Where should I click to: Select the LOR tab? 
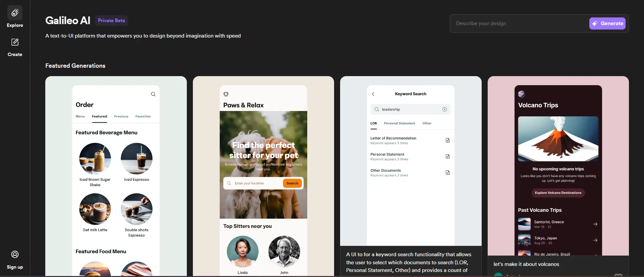374,123
